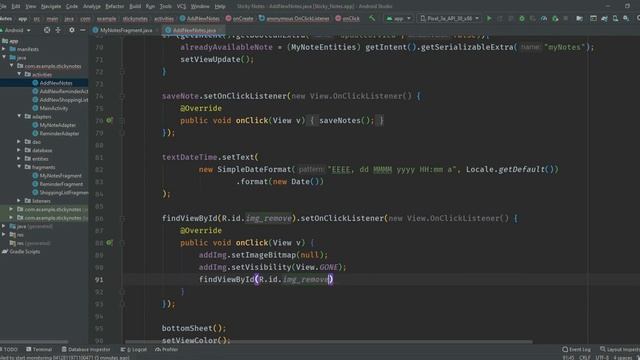640x360 pixels.
Task: Click the Profile app icon in toolbar
Action: click(544, 18)
